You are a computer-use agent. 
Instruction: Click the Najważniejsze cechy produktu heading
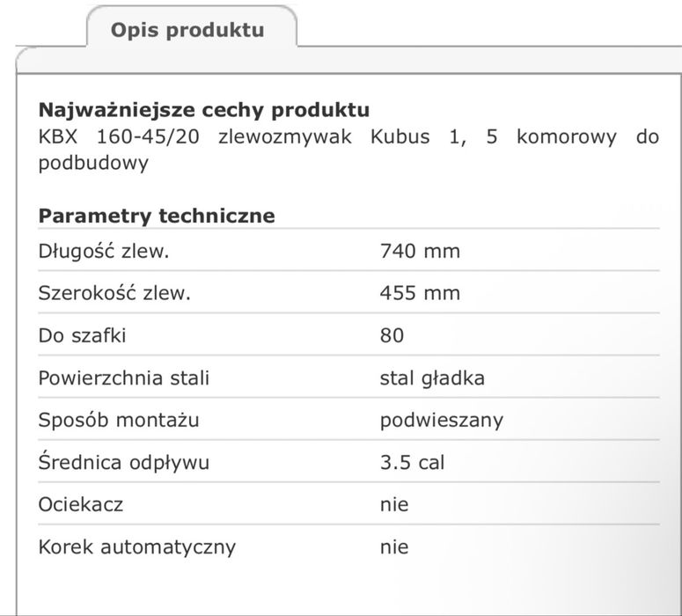203,111
